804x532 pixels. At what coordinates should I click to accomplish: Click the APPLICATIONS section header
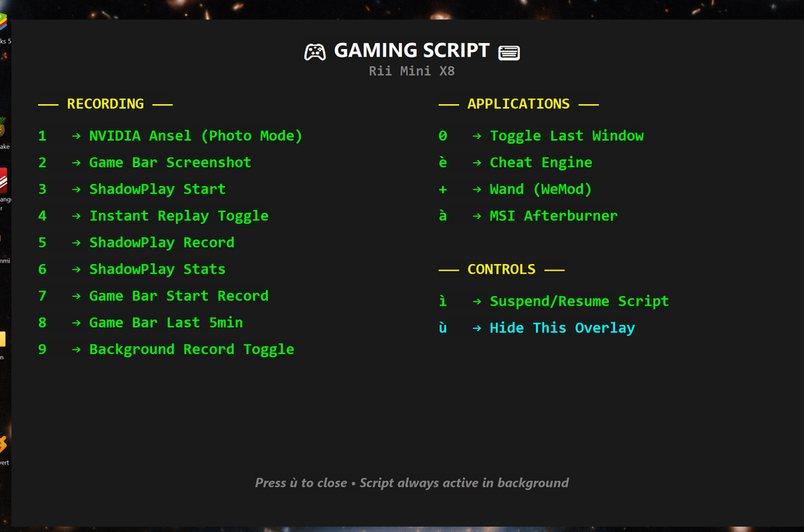[x=518, y=104]
